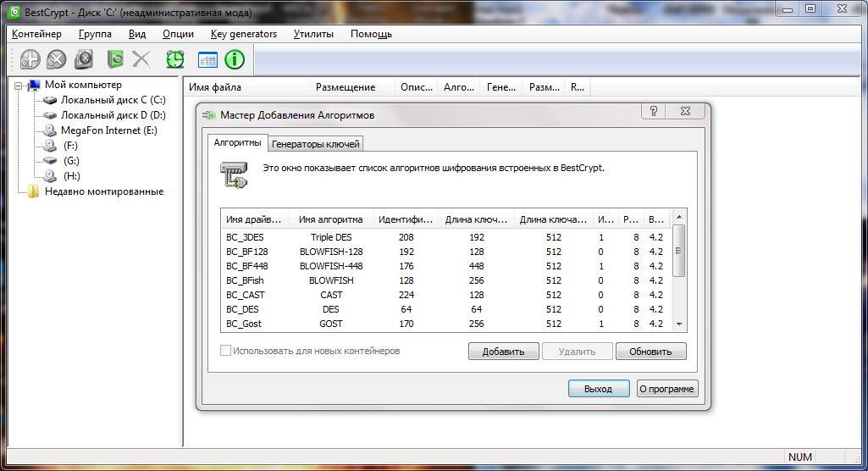Click scroll-up arrow of algorithm list

[x=679, y=216]
